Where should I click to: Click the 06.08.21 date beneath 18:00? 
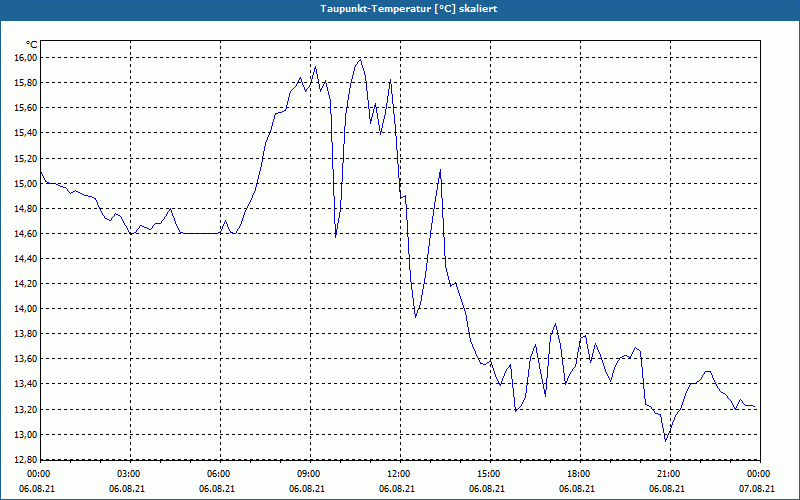[x=577, y=488]
